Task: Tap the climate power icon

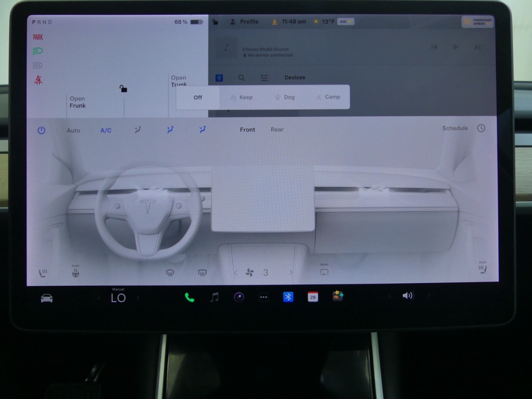Action: [x=41, y=130]
